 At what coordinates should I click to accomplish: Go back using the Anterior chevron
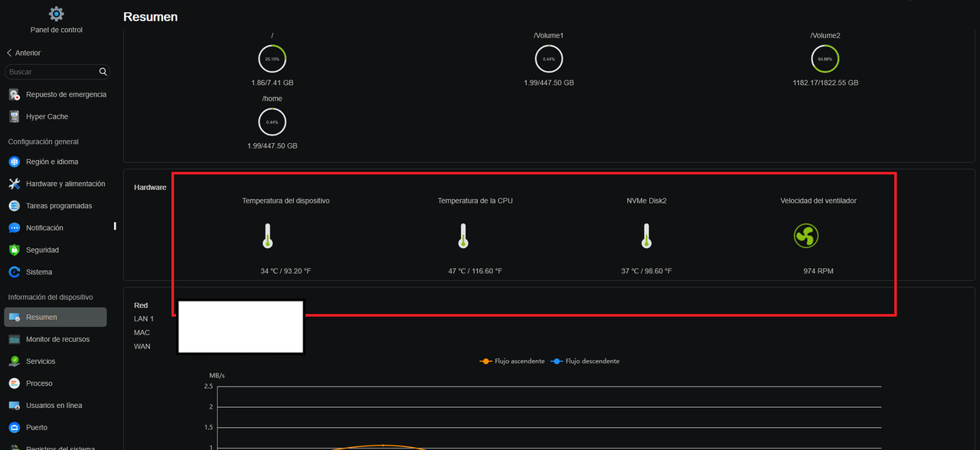tap(9, 53)
